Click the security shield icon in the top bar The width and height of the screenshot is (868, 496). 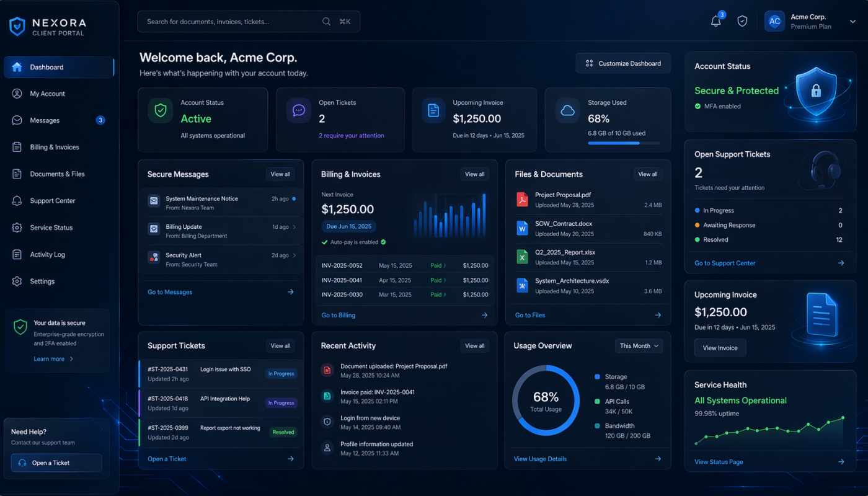tap(742, 20)
